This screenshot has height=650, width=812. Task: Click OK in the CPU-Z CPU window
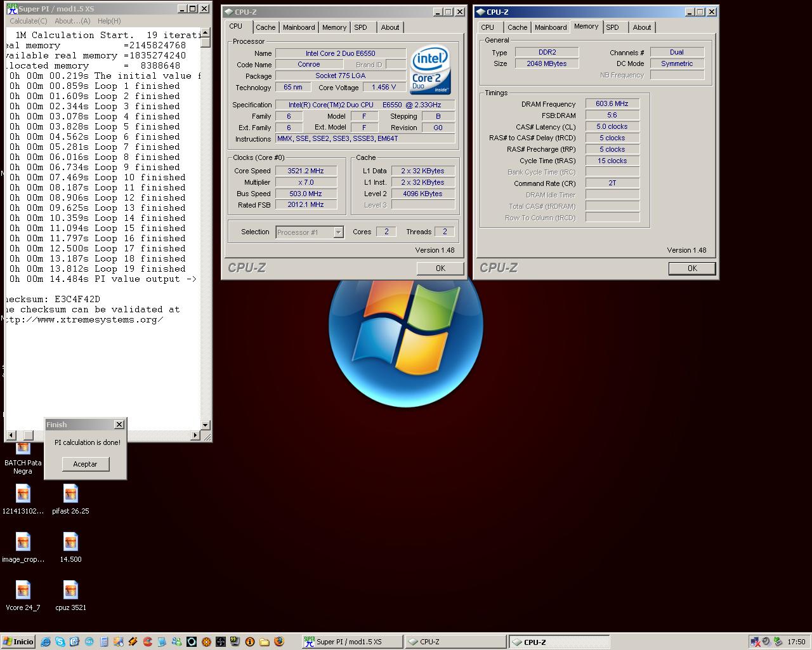click(440, 269)
